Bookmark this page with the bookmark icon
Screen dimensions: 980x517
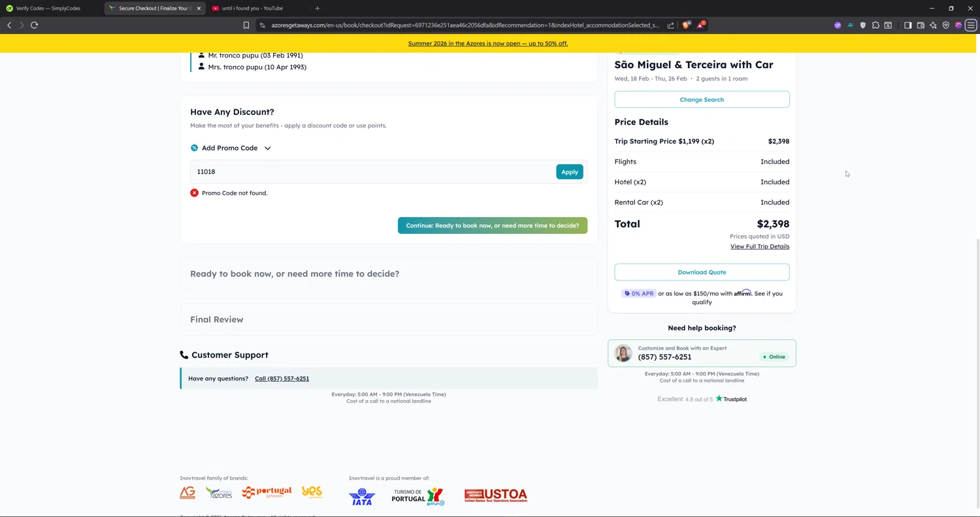[x=246, y=25]
